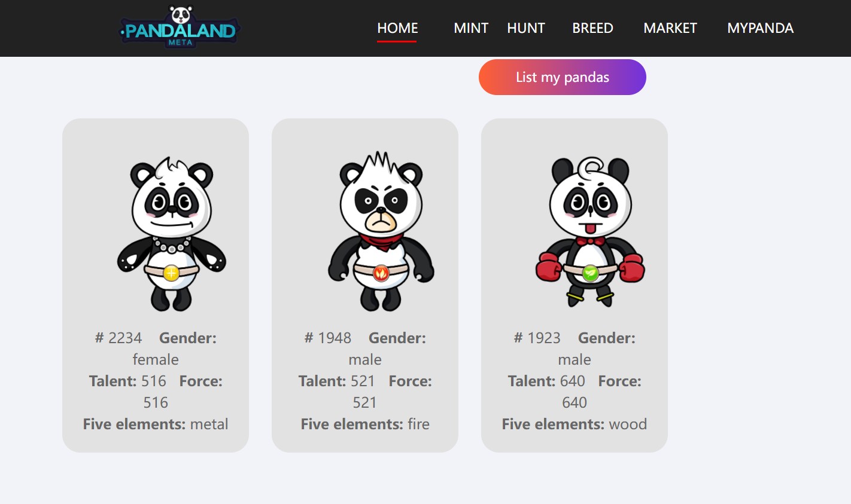Viewport: 851px width, 504px height.
Task: Click the red bandana on panda #1948
Action: pyautogui.click(x=382, y=242)
